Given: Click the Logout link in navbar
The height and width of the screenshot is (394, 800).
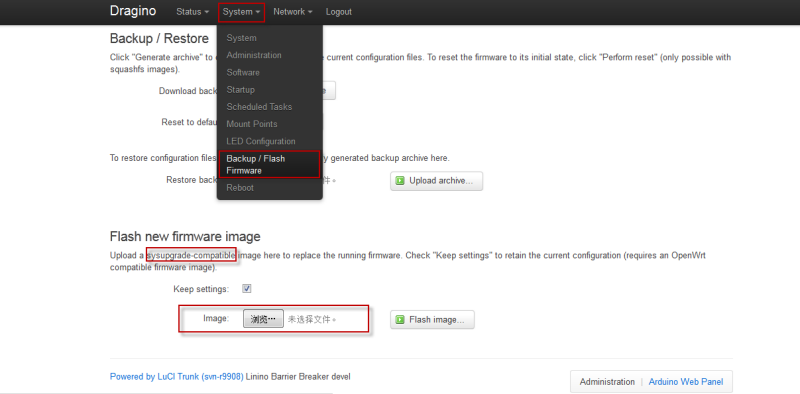Looking at the screenshot, I should coord(339,12).
